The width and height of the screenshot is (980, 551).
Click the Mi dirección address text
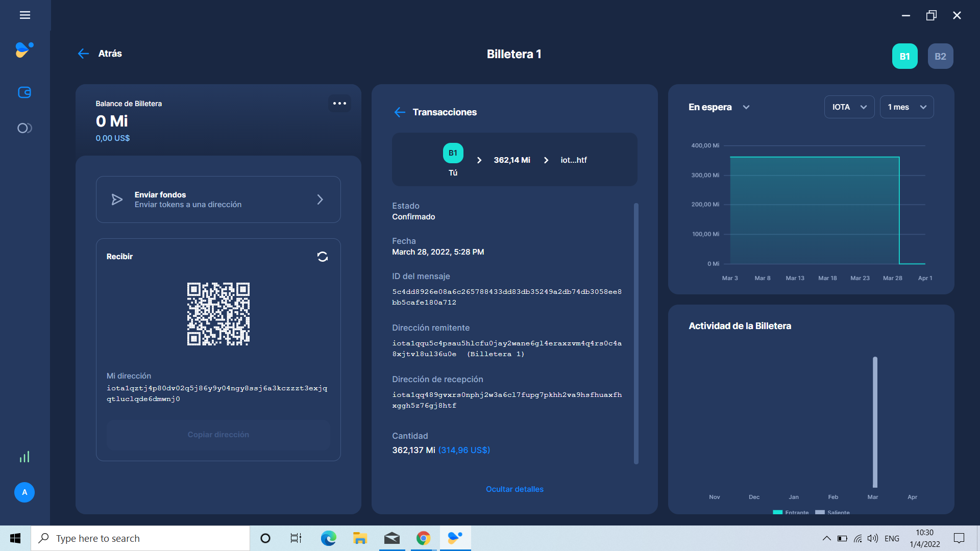pos(217,393)
